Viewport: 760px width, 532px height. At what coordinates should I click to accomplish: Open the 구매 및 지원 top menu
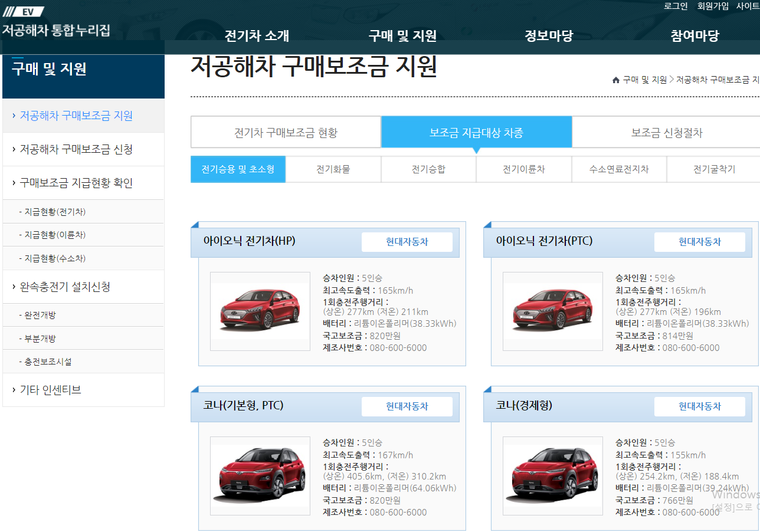coord(402,36)
